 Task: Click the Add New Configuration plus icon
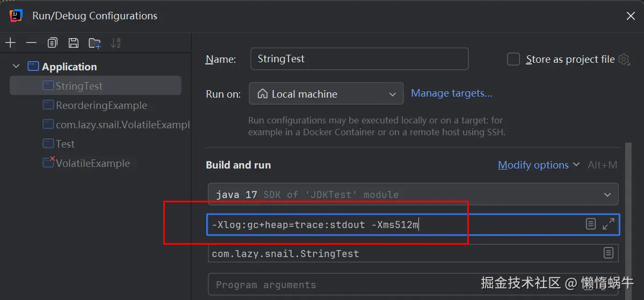pyautogui.click(x=11, y=43)
